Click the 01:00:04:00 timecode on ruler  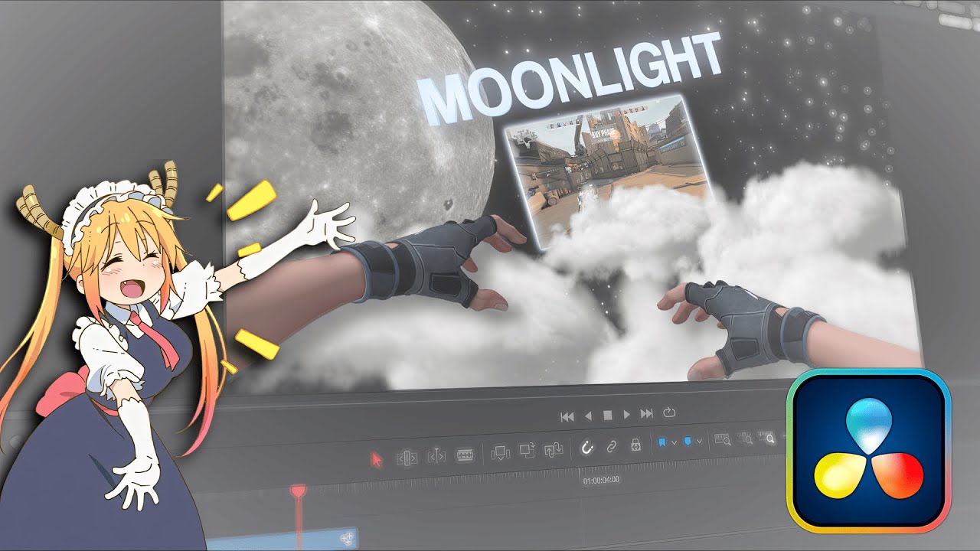click(x=601, y=481)
